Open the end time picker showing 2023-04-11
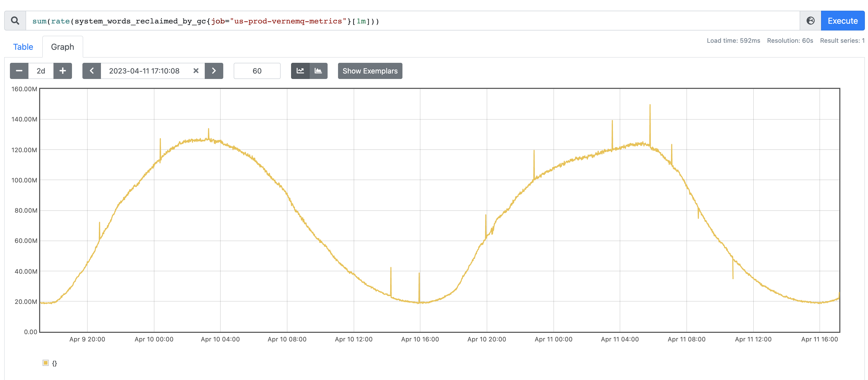The image size is (868, 380). point(144,71)
